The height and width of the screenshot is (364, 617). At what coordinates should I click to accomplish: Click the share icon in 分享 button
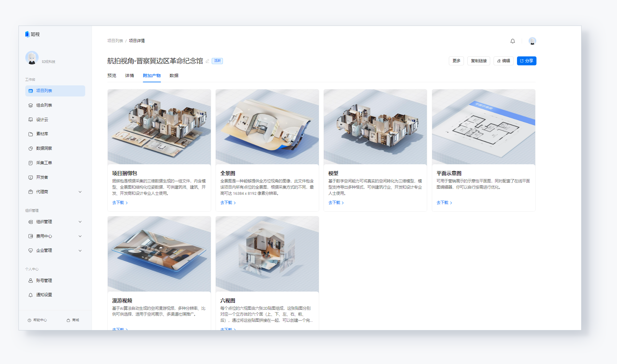point(522,61)
